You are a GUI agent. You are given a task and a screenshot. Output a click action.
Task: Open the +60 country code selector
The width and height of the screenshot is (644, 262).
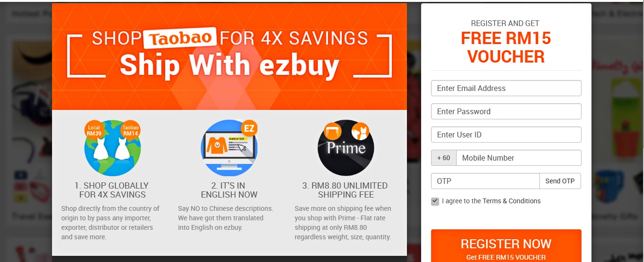click(x=443, y=158)
